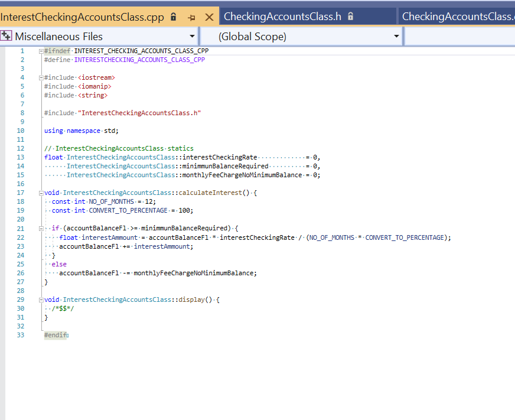Place cursor inside the /*$$*/ comment
Image resolution: width=515 pixels, height=420 pixels.
(62, 308)
